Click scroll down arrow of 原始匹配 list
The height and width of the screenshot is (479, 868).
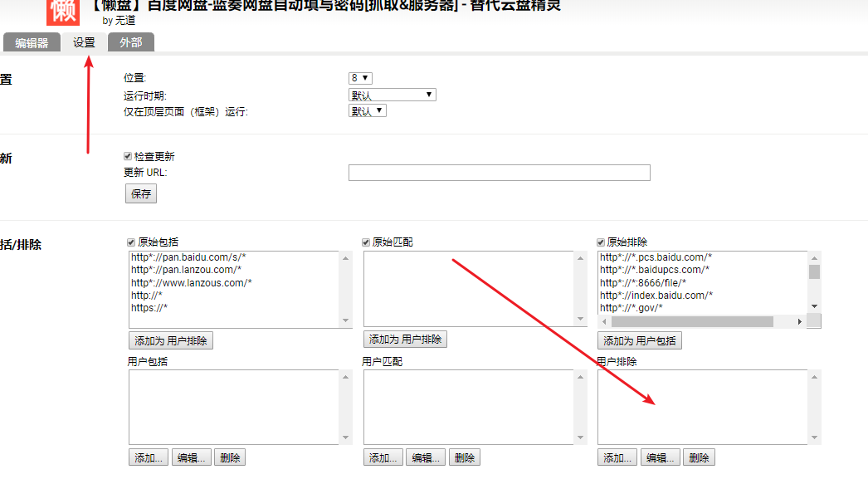pos(580,319)
